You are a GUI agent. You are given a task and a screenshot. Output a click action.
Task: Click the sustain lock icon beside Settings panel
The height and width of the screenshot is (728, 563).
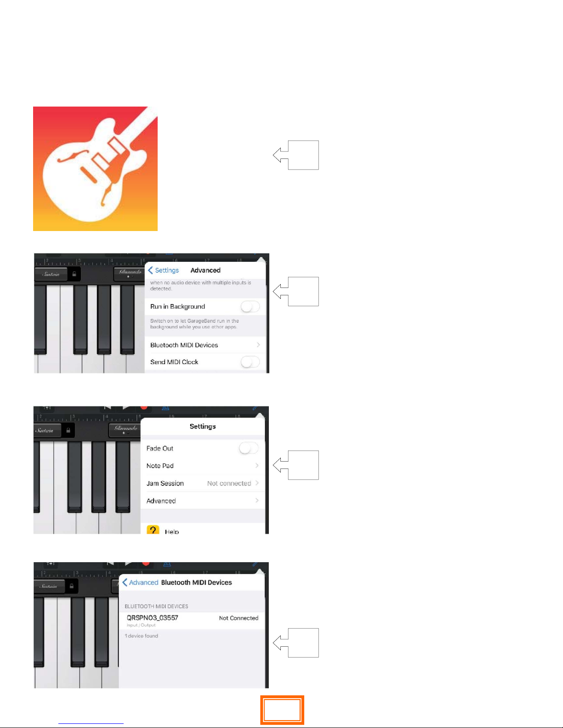tap(68, 430)
